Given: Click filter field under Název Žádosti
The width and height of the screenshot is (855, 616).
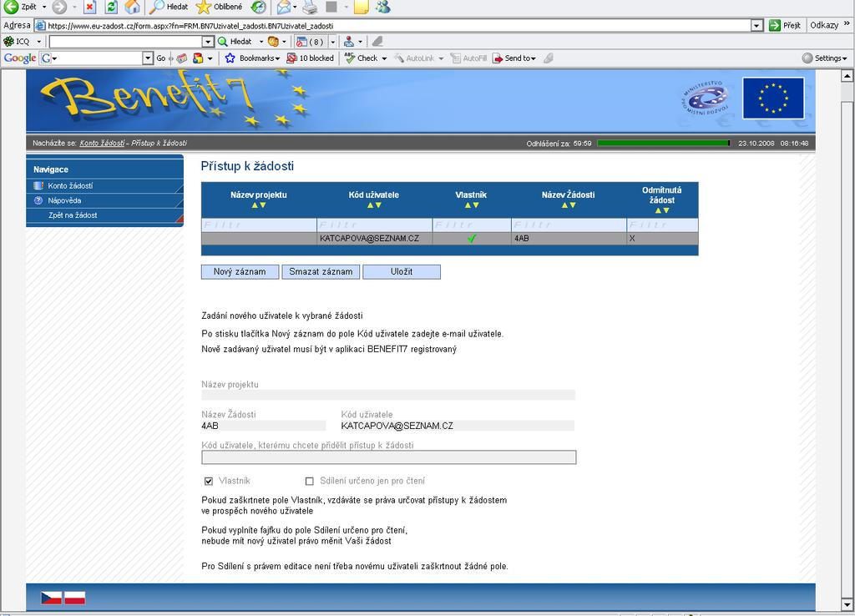Looking at the screenshot, I should pos(569,225).
